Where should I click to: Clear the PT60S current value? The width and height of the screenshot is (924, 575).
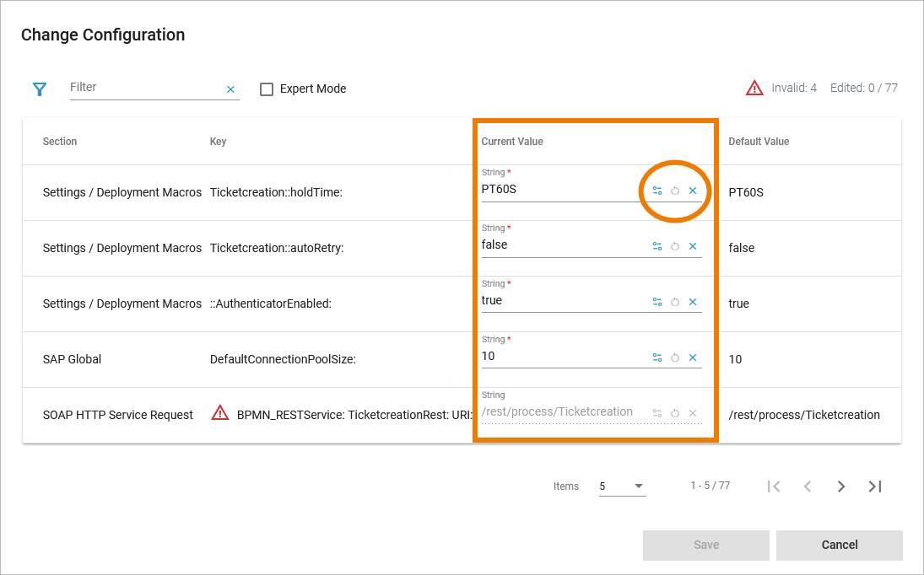[693, 191]
